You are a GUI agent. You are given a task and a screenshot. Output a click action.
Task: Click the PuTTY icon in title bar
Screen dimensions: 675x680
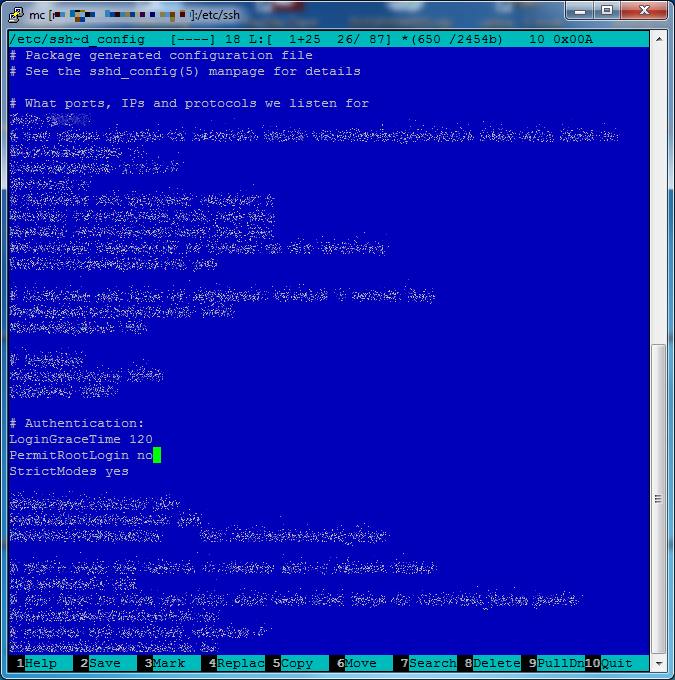[14, 12]
